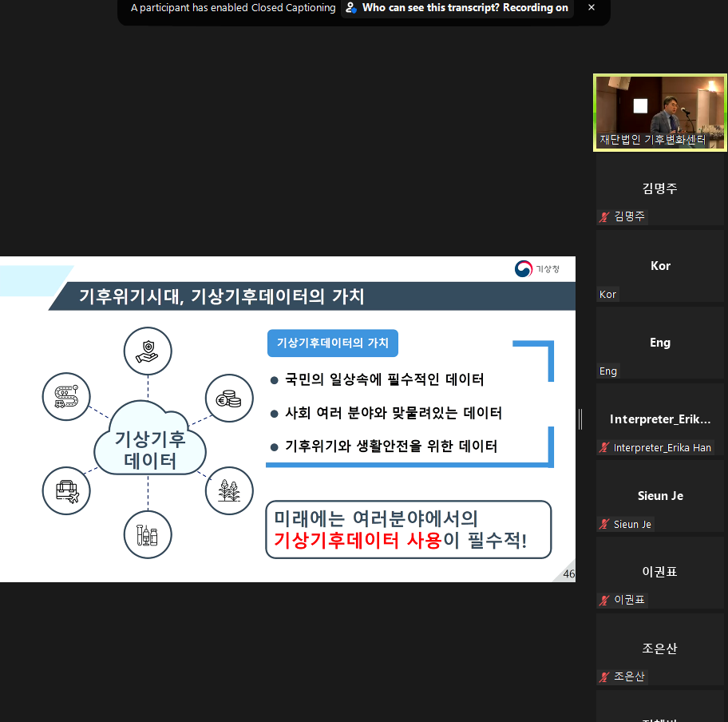Click the muted microphone icon beside 이권표

[603, 600]
